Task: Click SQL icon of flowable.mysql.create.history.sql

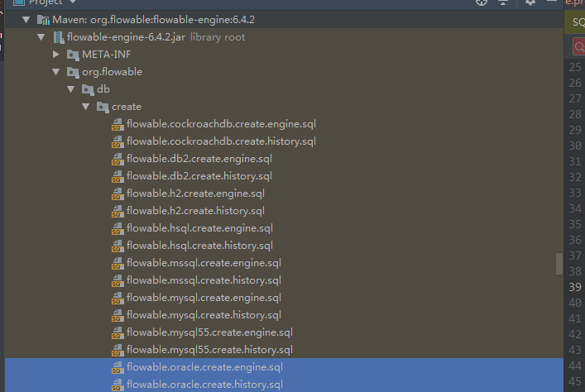Action: [117, 316]
